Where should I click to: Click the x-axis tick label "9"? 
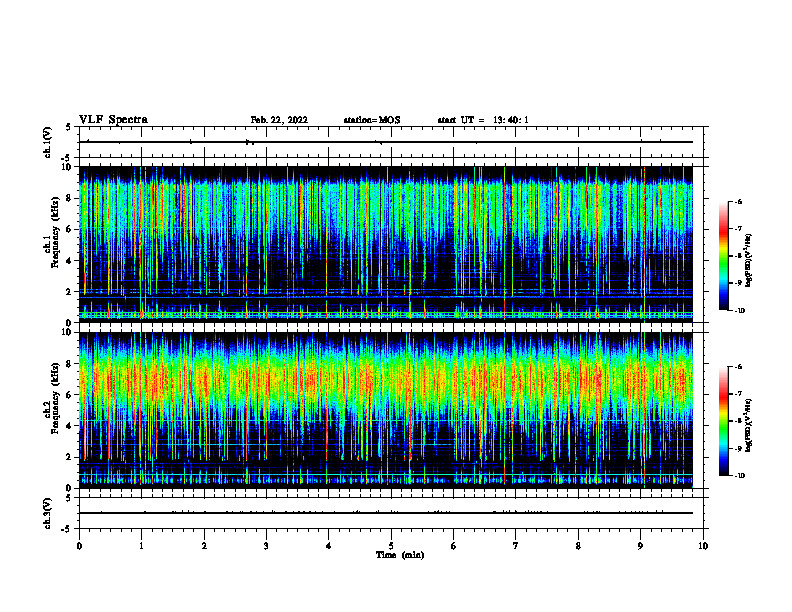pos(640,546)
